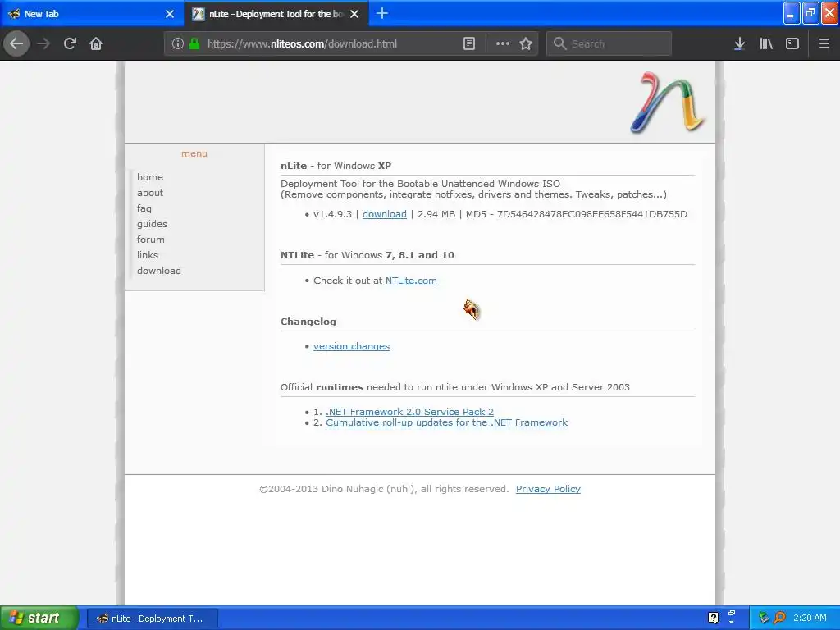Open the home menu item
Viewport: 840px width, 630px height.
pyautogui.click(x=150, y=177)
